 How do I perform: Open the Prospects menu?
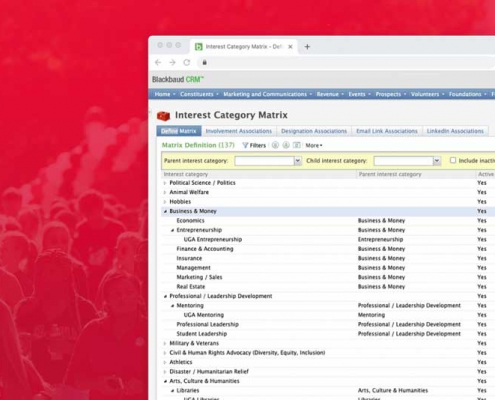[391, 94]
